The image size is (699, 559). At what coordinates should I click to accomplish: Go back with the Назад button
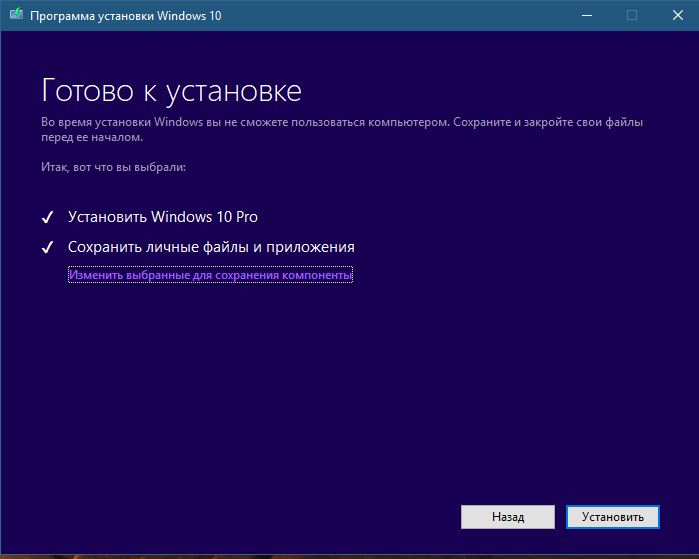pos(508,517)
